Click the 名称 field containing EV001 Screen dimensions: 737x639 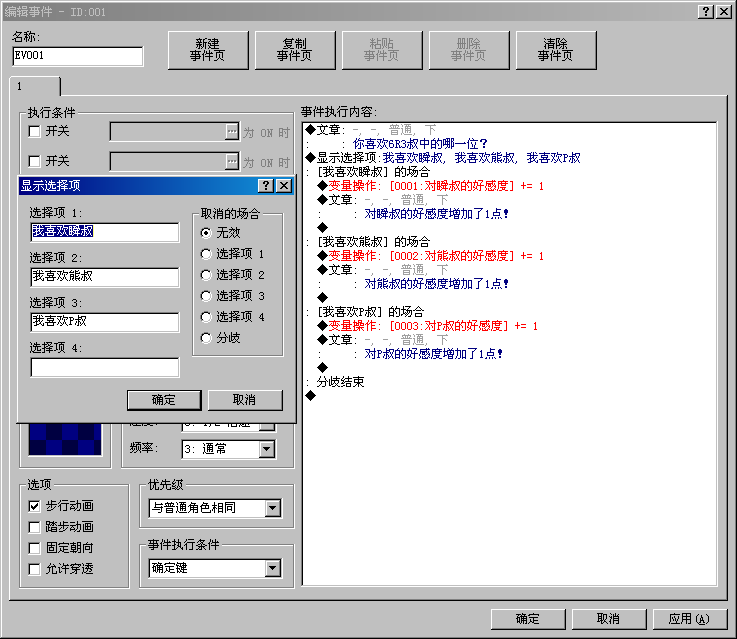(x=78, y=56)
